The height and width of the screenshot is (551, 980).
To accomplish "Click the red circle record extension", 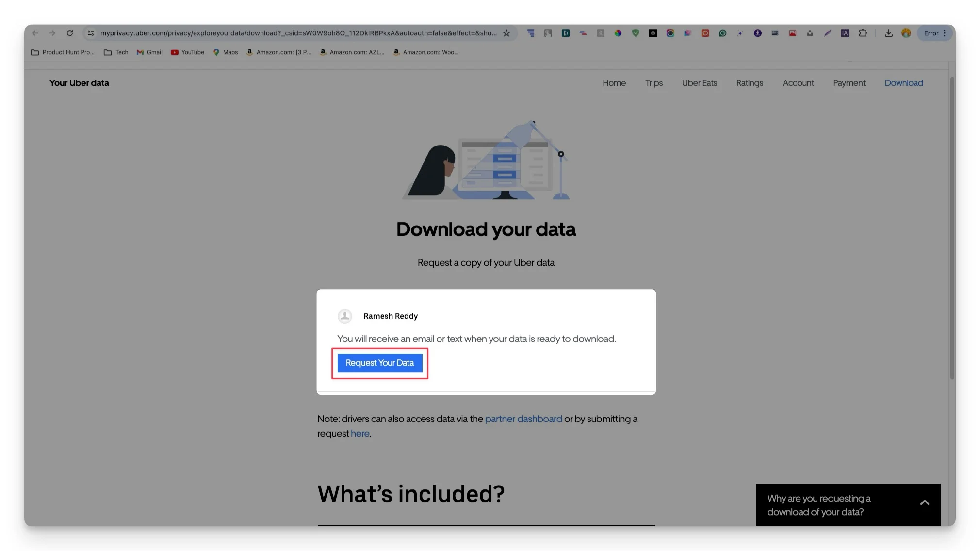I will pos(705,33).
